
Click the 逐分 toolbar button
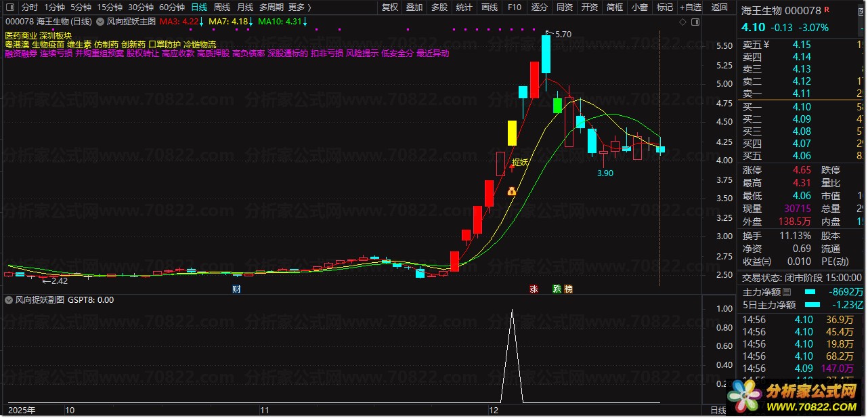click(x=539, y=7)
